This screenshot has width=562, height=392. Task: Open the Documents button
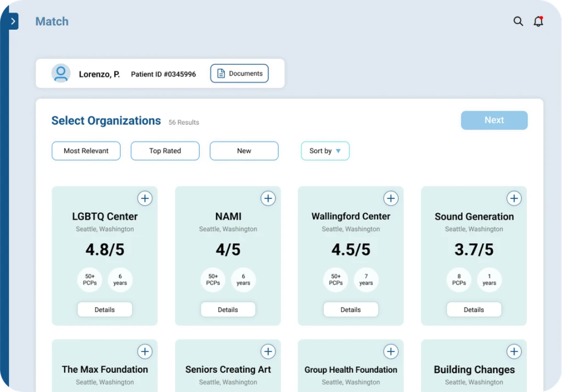tap(239, 73)
